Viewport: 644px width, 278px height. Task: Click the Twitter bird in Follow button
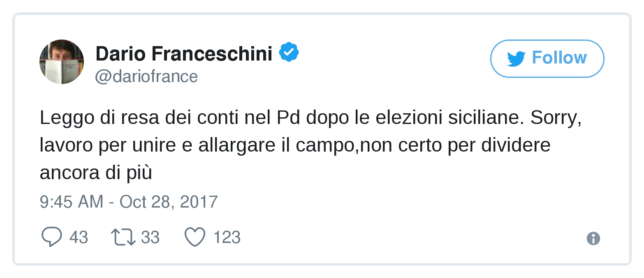[516, 58]
